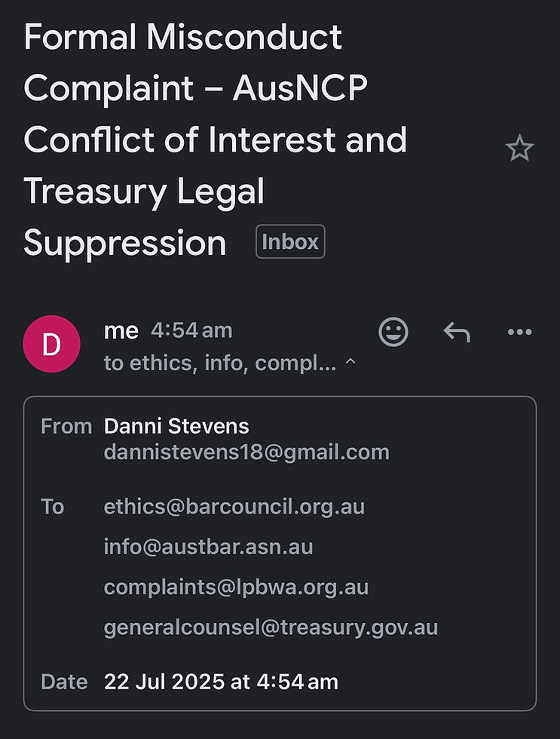The image size is (560, 739).
Task: Select the complaints@lpbwa.org.au recipient address
Action: tap(236, 587)
